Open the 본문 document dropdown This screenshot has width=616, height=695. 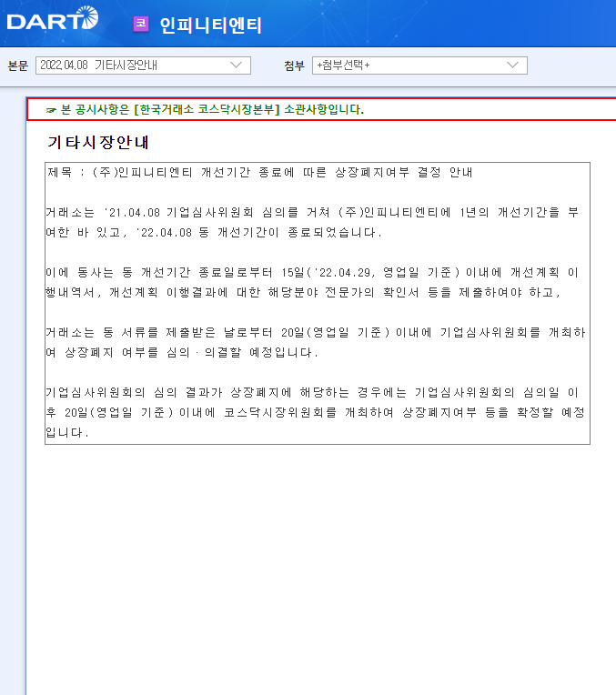pyautogui.click(x=143, y=65)
